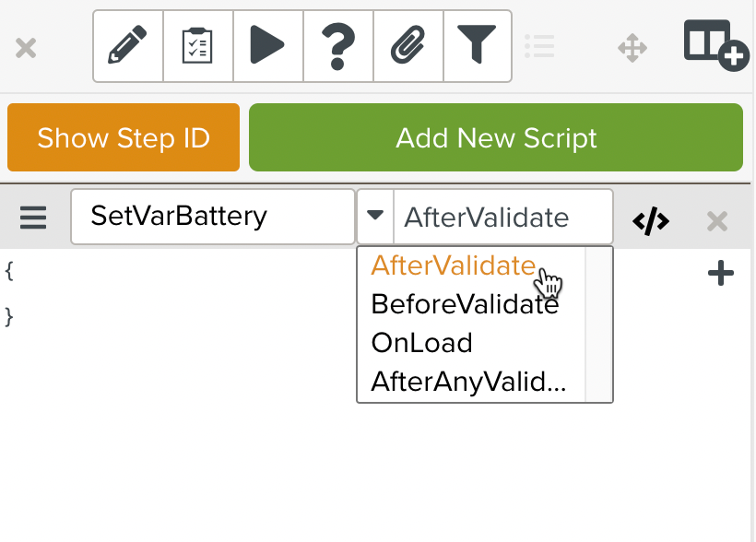
Task: Click the plus icon to add line
Action: point(720,273)
